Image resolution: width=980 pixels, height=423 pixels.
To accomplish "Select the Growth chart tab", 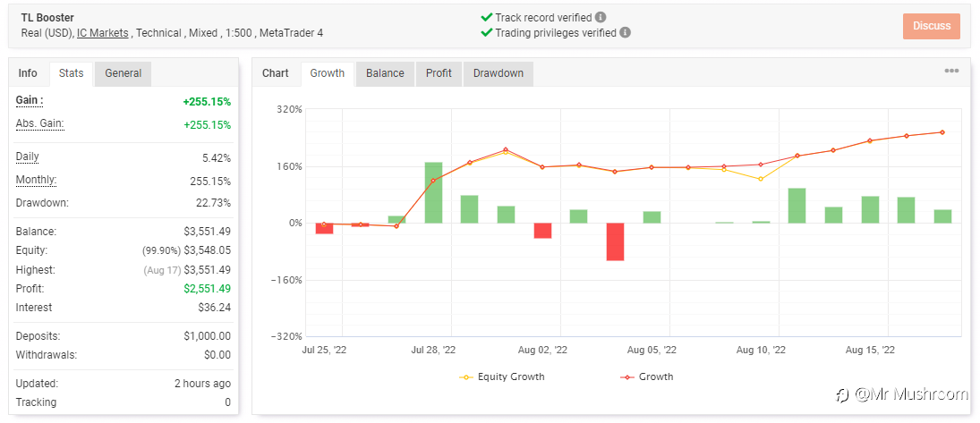I will [328, 73].
